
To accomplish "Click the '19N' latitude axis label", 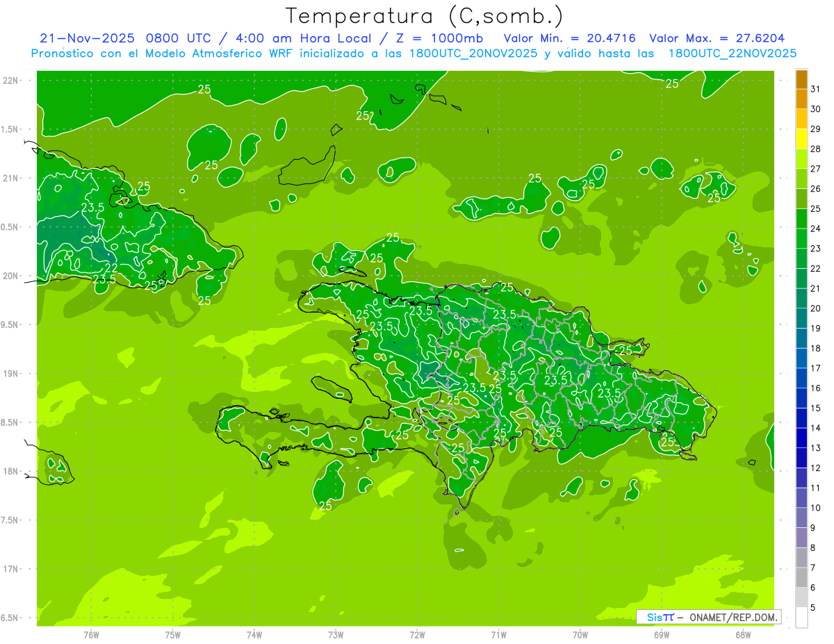I will tap(12, 373).
